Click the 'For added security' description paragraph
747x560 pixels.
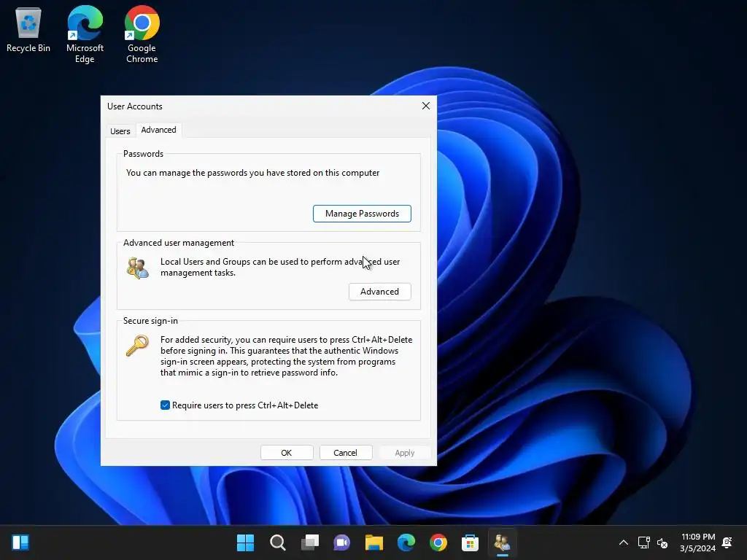286,356
